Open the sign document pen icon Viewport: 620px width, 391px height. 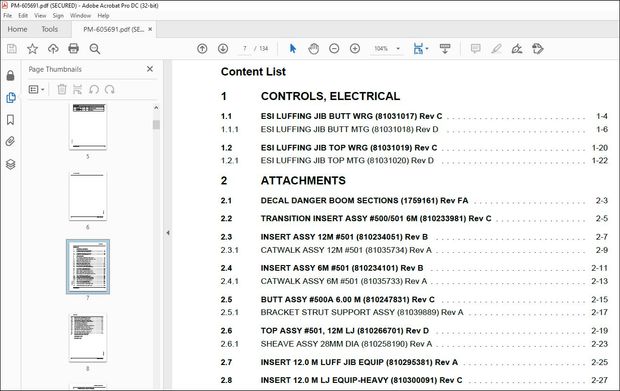517,49
